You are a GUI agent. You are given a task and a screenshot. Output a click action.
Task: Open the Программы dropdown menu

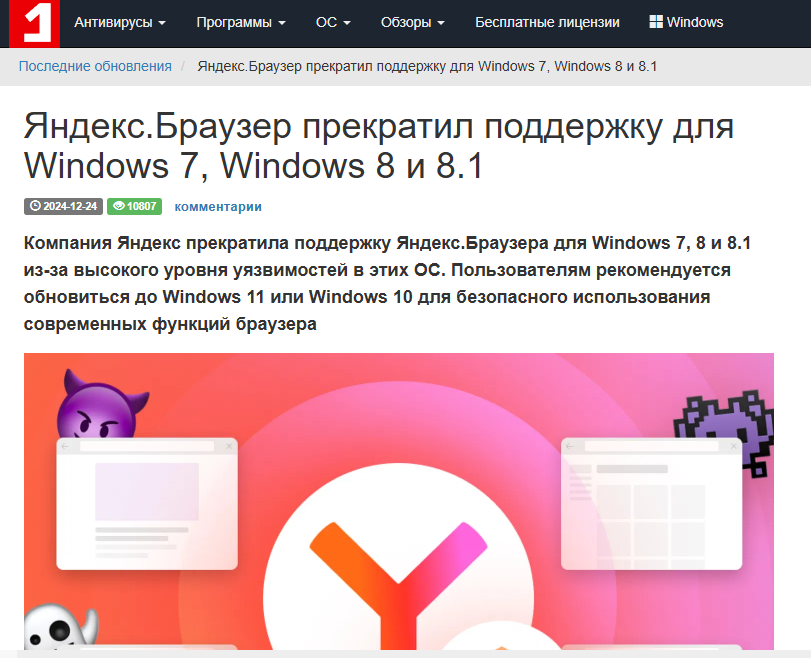click(240, 22)
